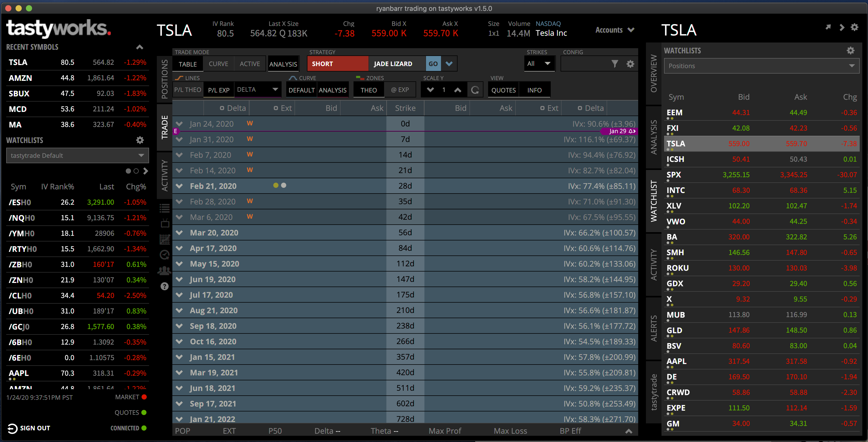Open the left ACTIVITY vertical tab

click(164, 175)
